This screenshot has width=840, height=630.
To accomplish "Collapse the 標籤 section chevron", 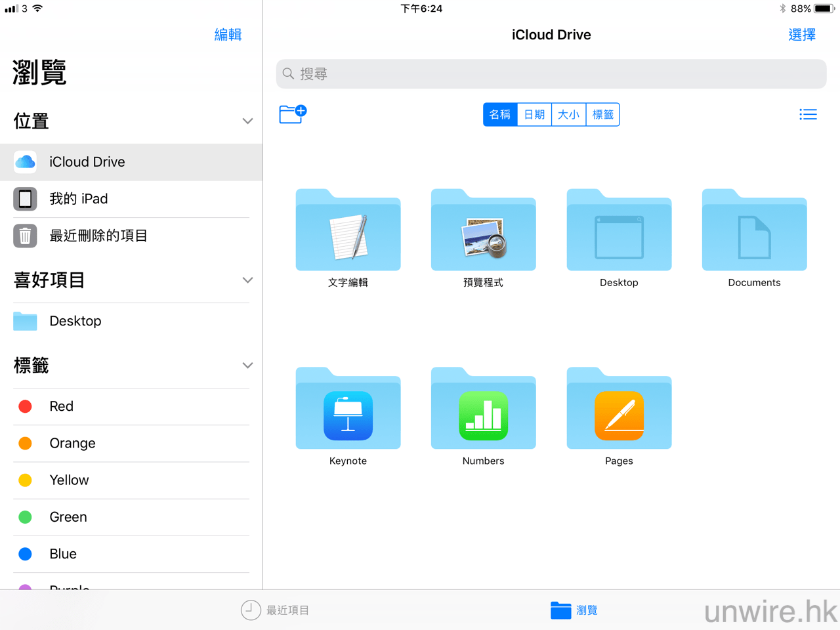I will [x=247, y=366].
